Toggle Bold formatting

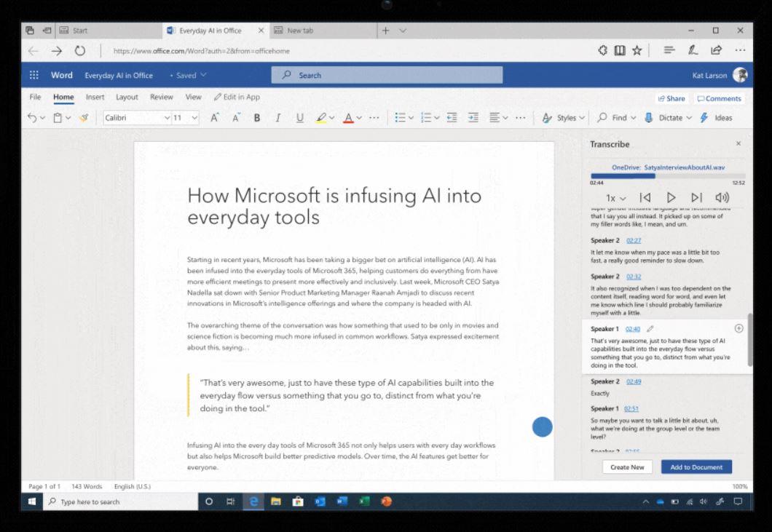point(256,118)
